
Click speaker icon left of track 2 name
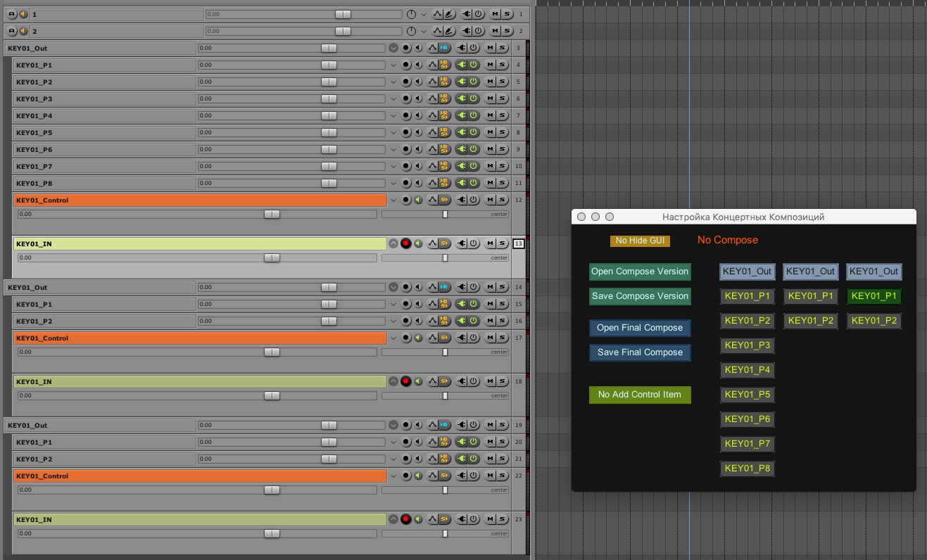23,31
